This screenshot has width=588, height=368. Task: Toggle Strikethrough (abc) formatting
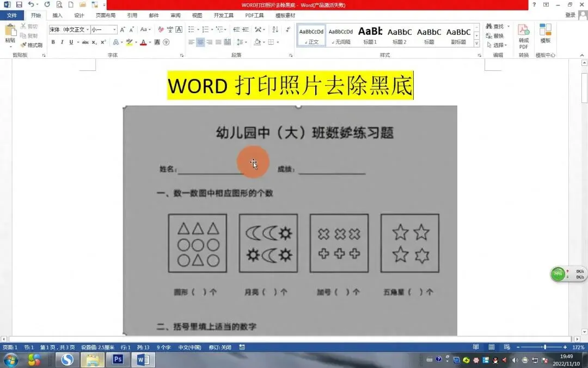[85, 42]
